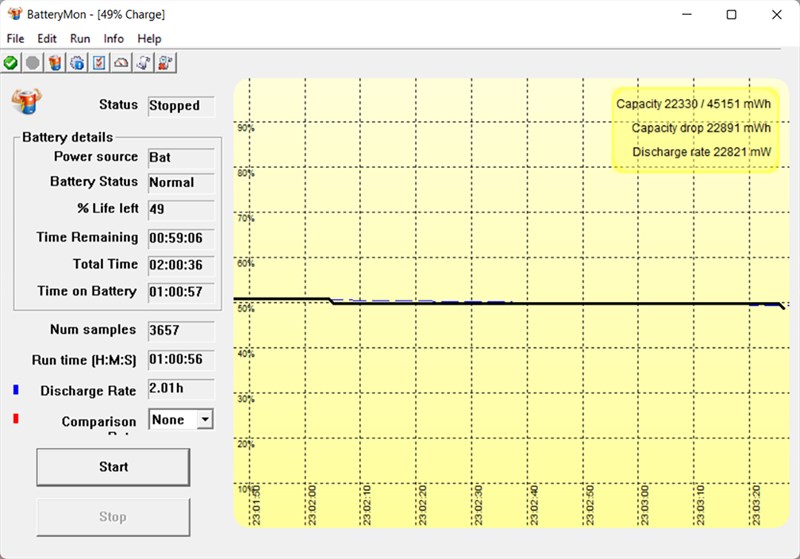Screen dimensions: 800x559
Task: Minimize the BatteryMon window
Action: pos(687,14)
